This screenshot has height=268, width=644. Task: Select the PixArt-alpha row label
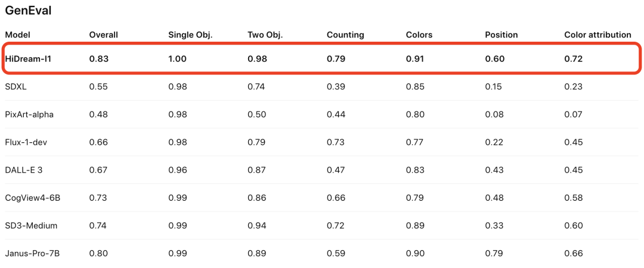[x=29, y=114]
